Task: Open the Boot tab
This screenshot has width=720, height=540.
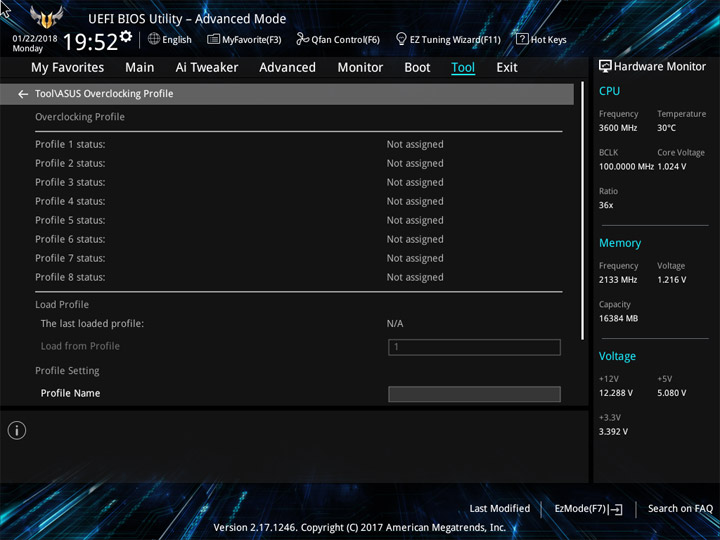Action: (x=417, y=68)
